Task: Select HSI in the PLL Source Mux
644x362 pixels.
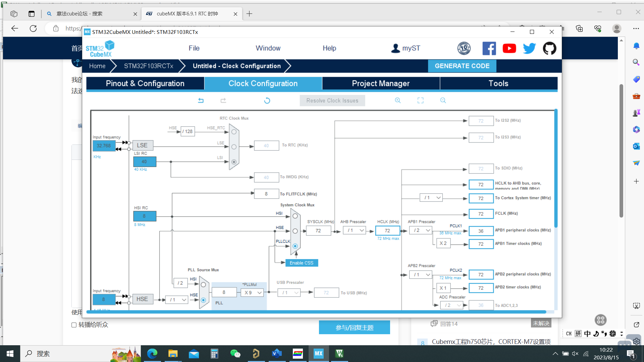Action: [x=203, y=285]
